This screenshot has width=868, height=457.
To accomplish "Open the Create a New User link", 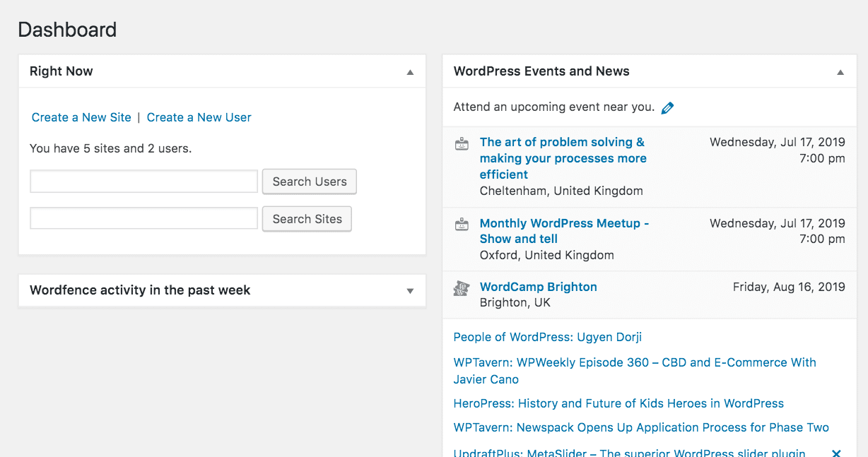I will tap(199, 117).
